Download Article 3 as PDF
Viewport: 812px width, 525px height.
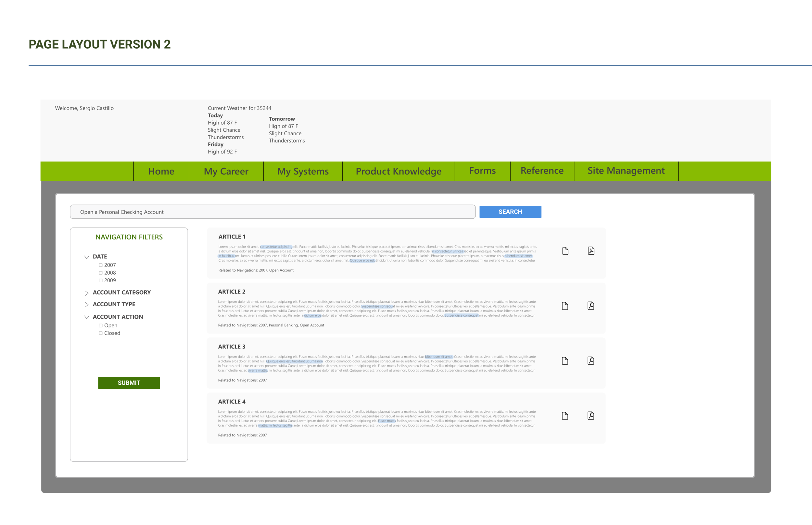click(x=591, y=361)
